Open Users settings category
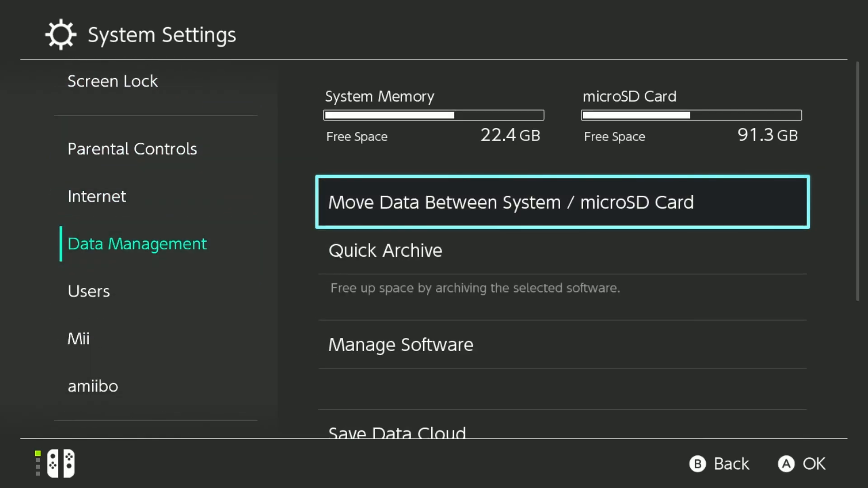868x488 pixels. point(89,291)
